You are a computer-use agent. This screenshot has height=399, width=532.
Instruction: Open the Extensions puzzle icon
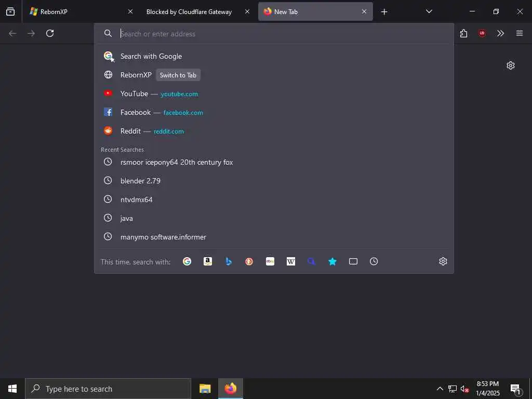click(463, 33)
